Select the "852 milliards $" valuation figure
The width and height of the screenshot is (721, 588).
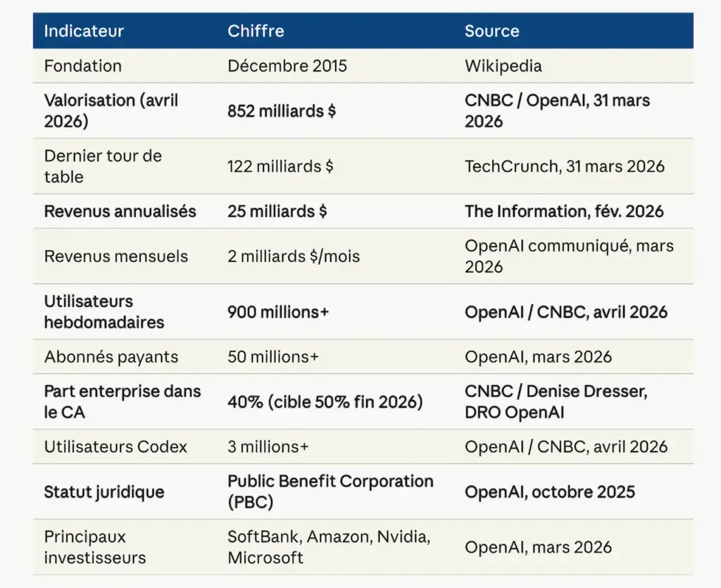pos(281,111)
